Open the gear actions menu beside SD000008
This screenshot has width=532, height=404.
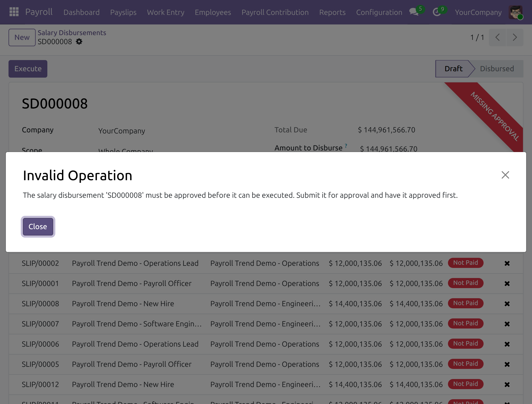tap(79, 42)
